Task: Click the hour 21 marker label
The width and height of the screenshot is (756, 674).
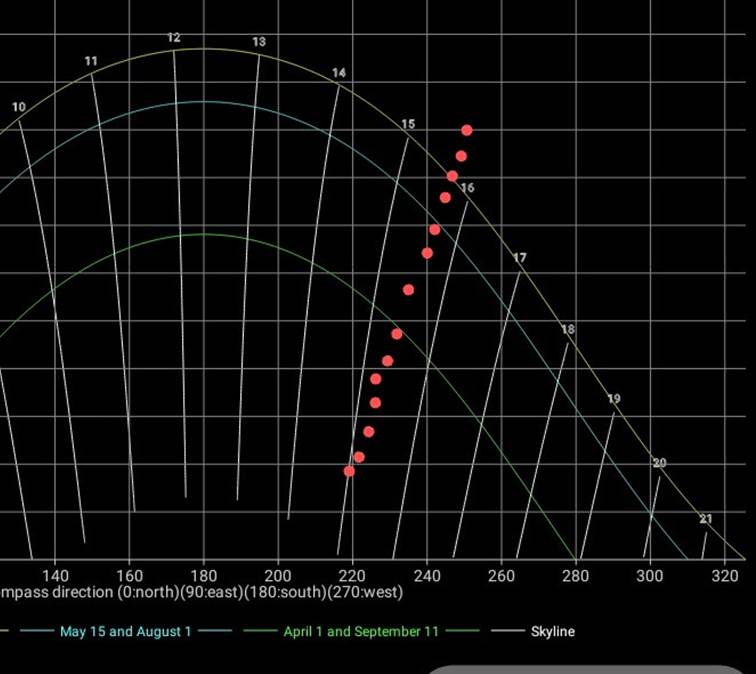Action: point(706,519)
